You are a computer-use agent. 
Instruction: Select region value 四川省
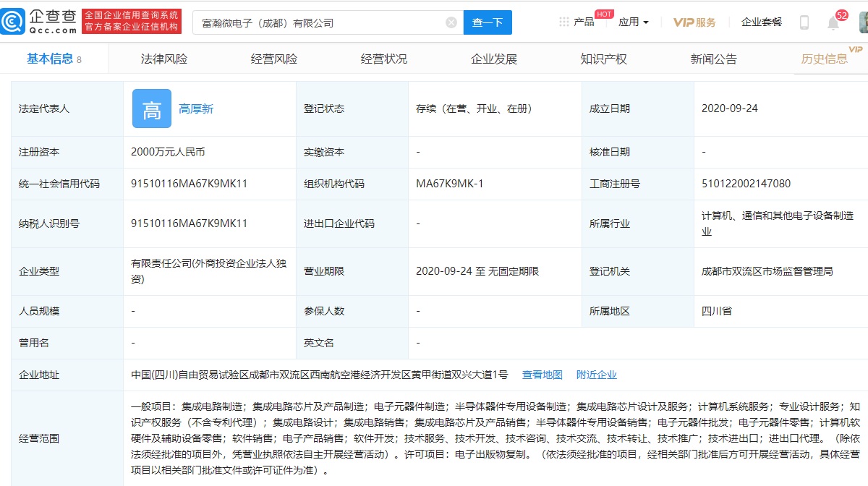coord(717,311)
